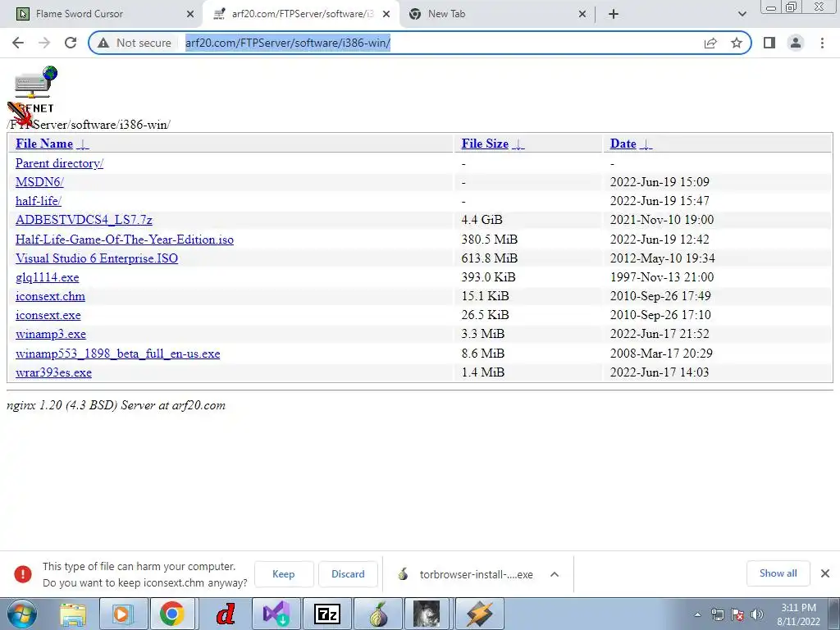
Task: Download glq1114.exe
Action: (47, 277)
